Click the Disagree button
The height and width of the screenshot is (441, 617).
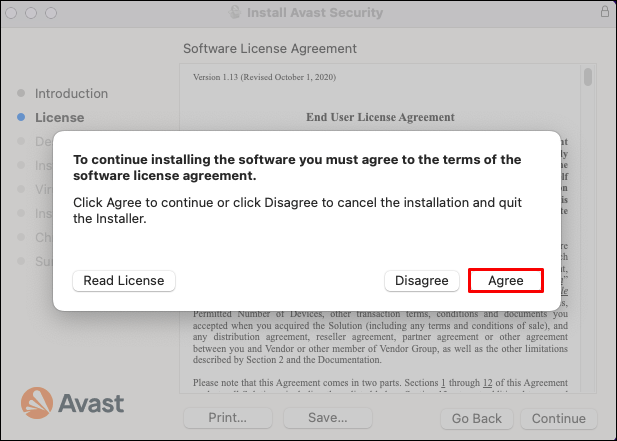[422, 281]
